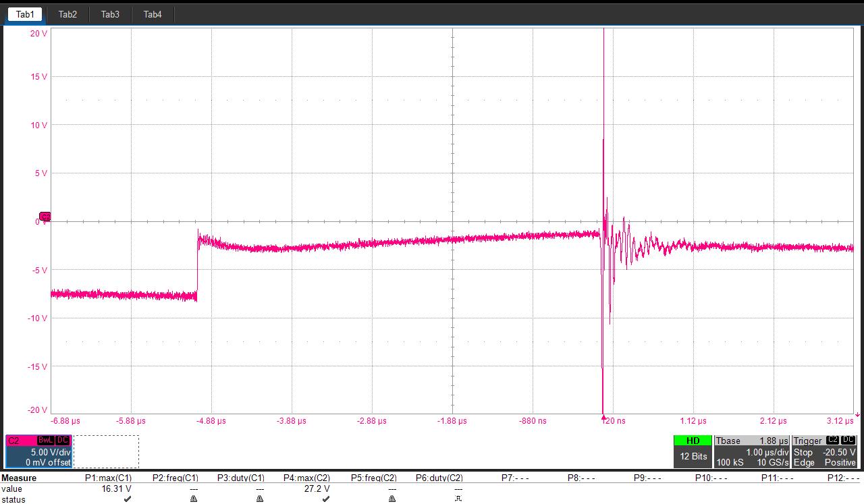The height and width of the screenshot is (504, 864).
Task: Open the Trigger descriptor box
Action: [825, 451]
